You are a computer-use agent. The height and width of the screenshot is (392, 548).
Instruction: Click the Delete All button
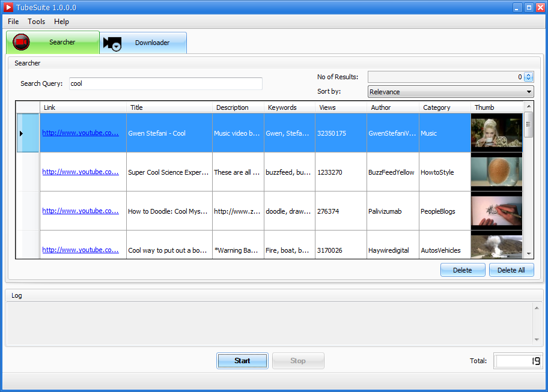(511, 270)
